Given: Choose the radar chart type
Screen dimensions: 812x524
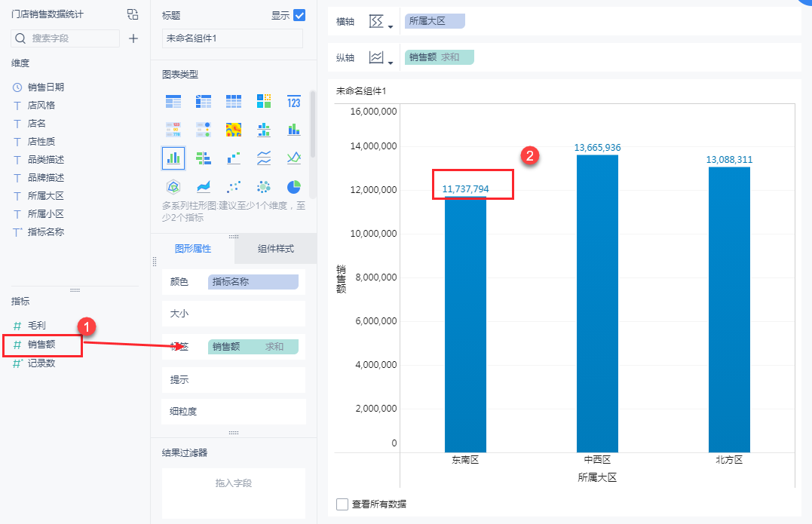Looking at the screenshot, I should (x=173, y=186).
